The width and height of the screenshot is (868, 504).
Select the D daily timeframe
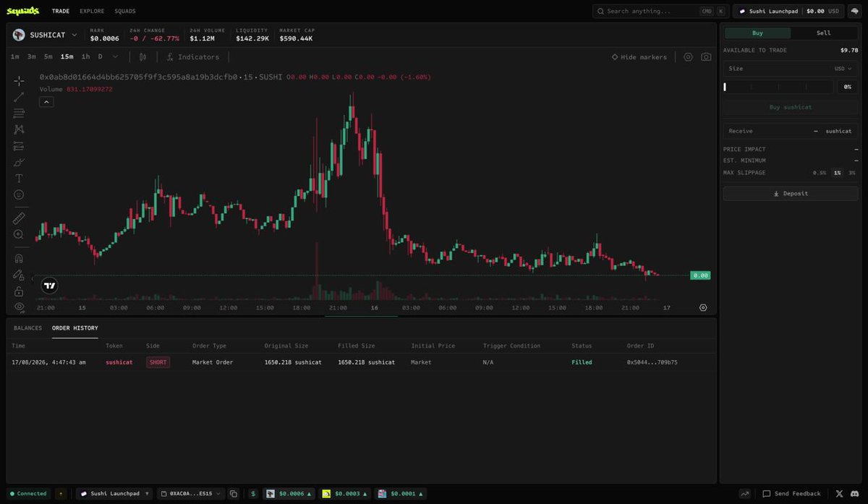(101, 56)
